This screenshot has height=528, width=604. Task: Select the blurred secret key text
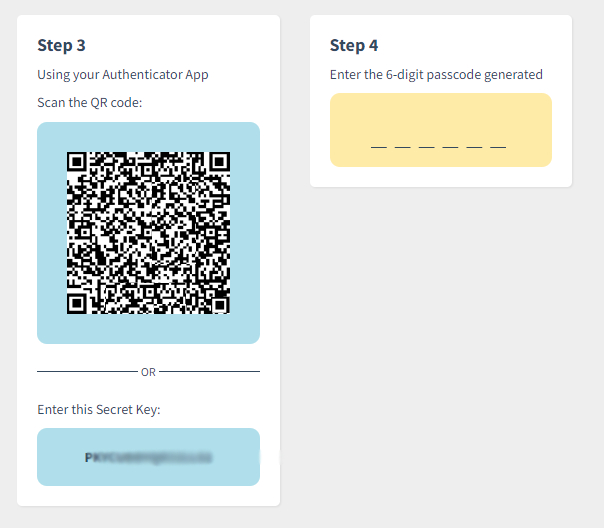coord(148,457)
